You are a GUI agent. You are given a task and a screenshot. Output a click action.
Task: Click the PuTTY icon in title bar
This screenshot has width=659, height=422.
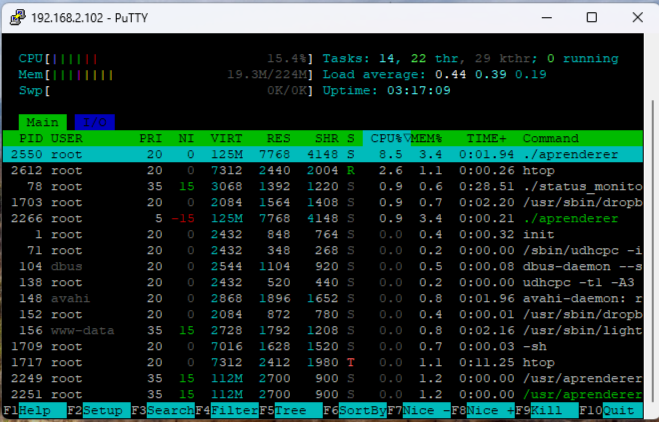pyautogui.click(x=17, y=17)
